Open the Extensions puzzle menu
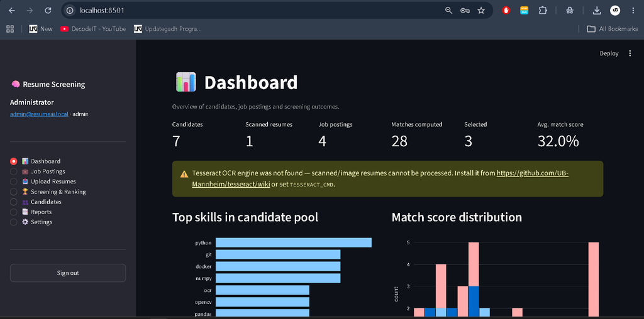Viewport: 644px width, 319px height. click(x=543, y=11)
